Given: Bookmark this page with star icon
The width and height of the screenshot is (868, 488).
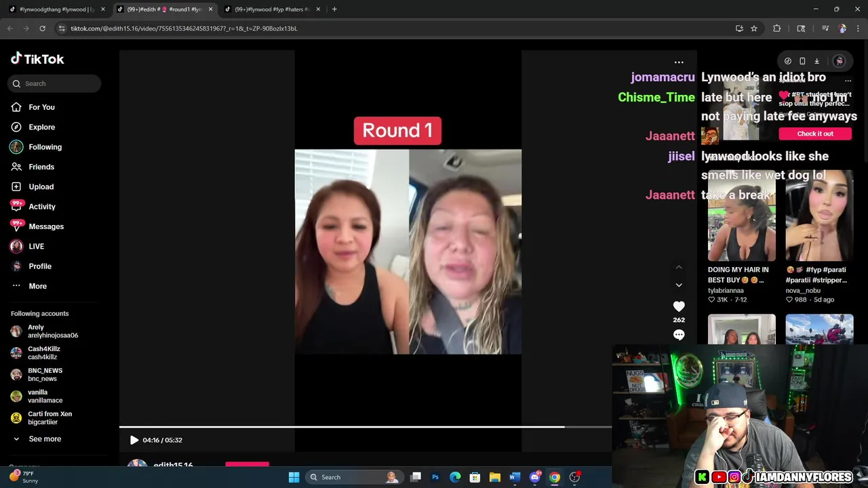Looking at the screenshot, I should (753, 28).
